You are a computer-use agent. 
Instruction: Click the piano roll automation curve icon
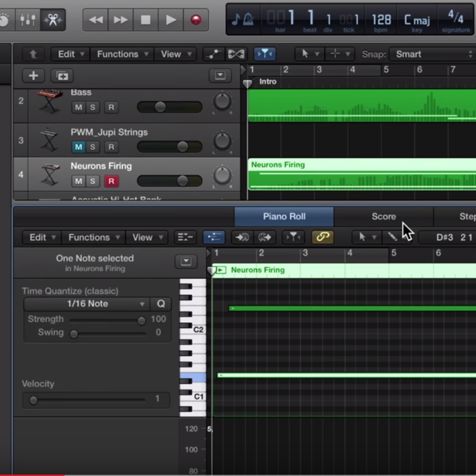tap(214, 237)
